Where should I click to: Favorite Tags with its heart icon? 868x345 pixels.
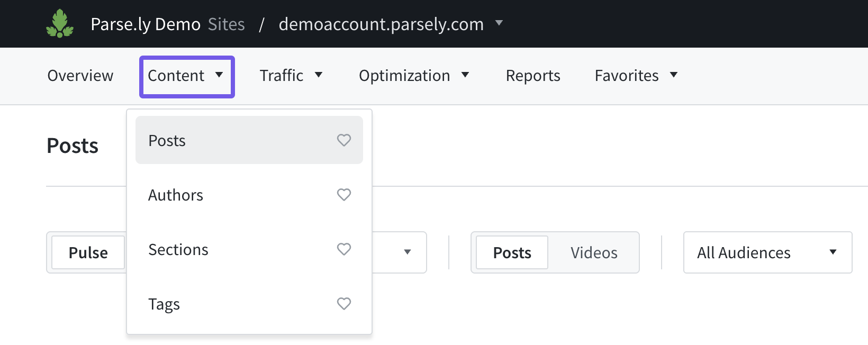tap(344, 304)
